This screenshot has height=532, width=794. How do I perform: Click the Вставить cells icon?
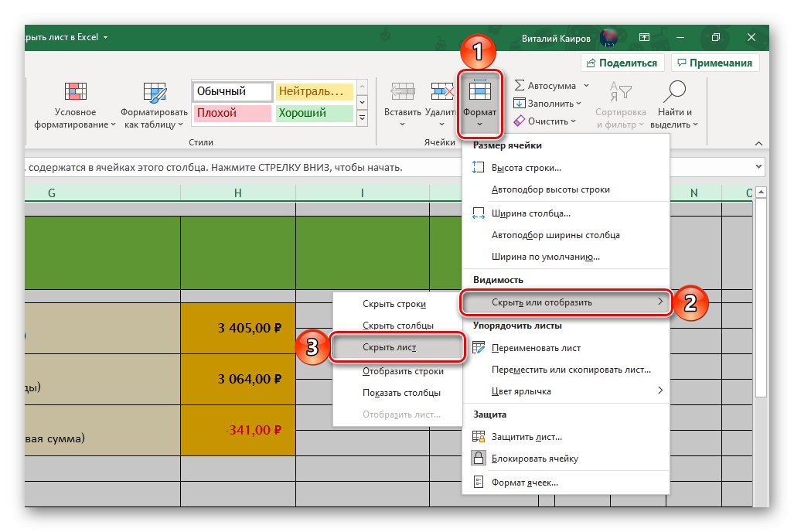[402, 91]
